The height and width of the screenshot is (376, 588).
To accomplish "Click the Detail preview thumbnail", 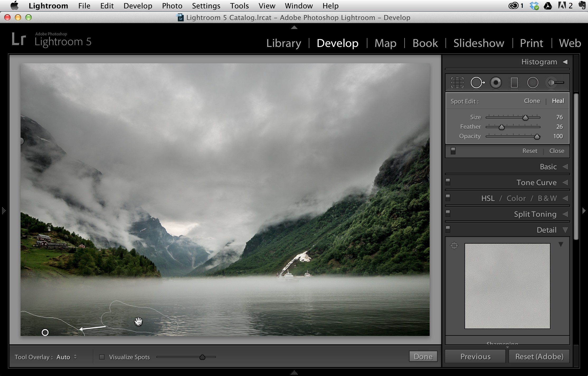I will pos(507,286).
